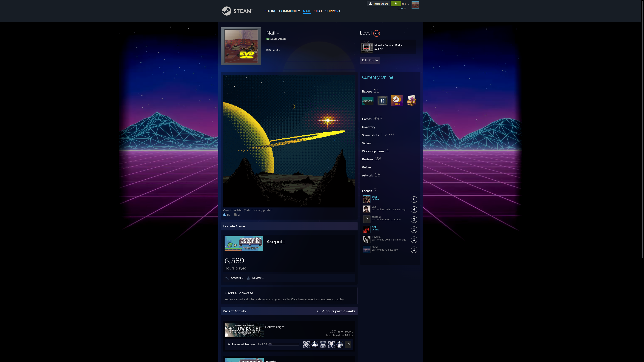
Task: Click Sahi's friend avatar
Action: click(x=366, y=209)
